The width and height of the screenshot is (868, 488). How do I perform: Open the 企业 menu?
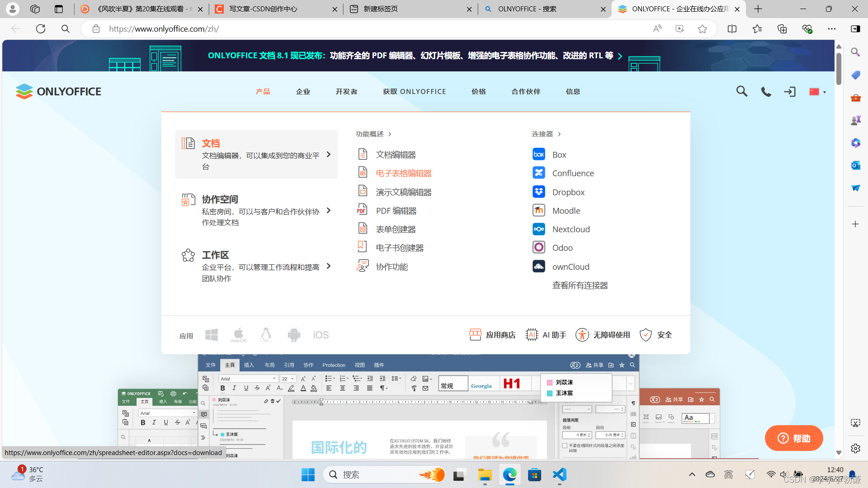[x=303, y=91]
